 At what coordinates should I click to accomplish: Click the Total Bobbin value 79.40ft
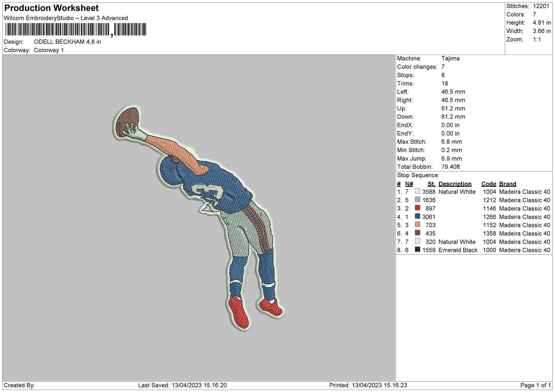(x=452, y=166)
